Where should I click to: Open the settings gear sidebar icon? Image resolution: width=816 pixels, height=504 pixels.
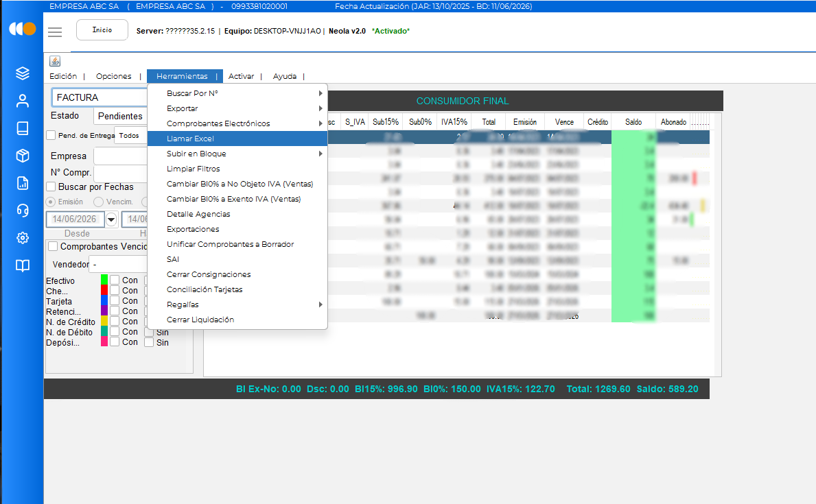(23, 238)
